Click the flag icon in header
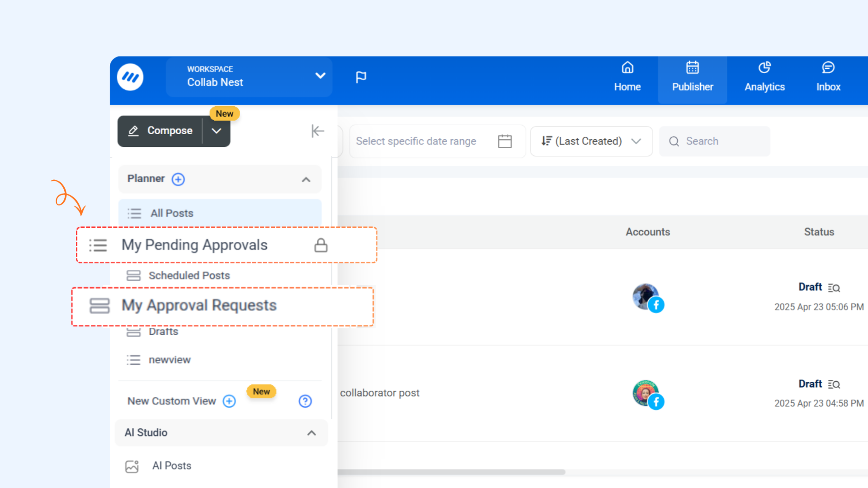 pyautogui.click(x=361, y=77)
